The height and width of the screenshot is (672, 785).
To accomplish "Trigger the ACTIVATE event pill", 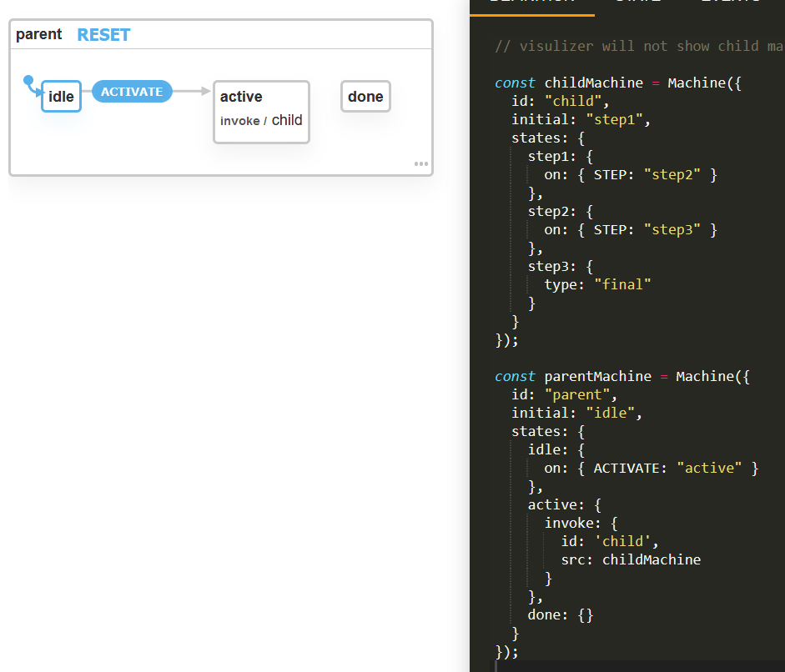I will point(132,92).
